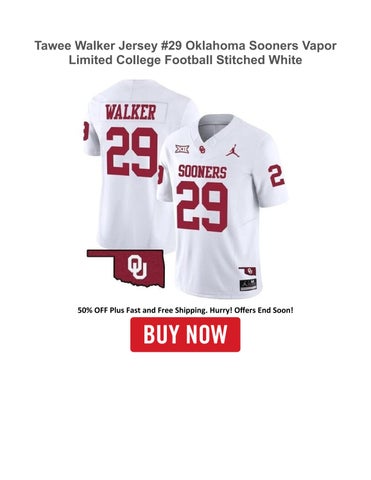Click the Oklahoma state-shaped OU logo
371x480 pixels.
tap(126, 267)
